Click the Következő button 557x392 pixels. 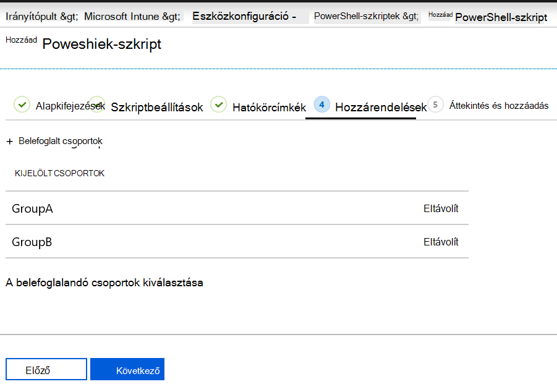pyautogui.click(x=127, y=369)
